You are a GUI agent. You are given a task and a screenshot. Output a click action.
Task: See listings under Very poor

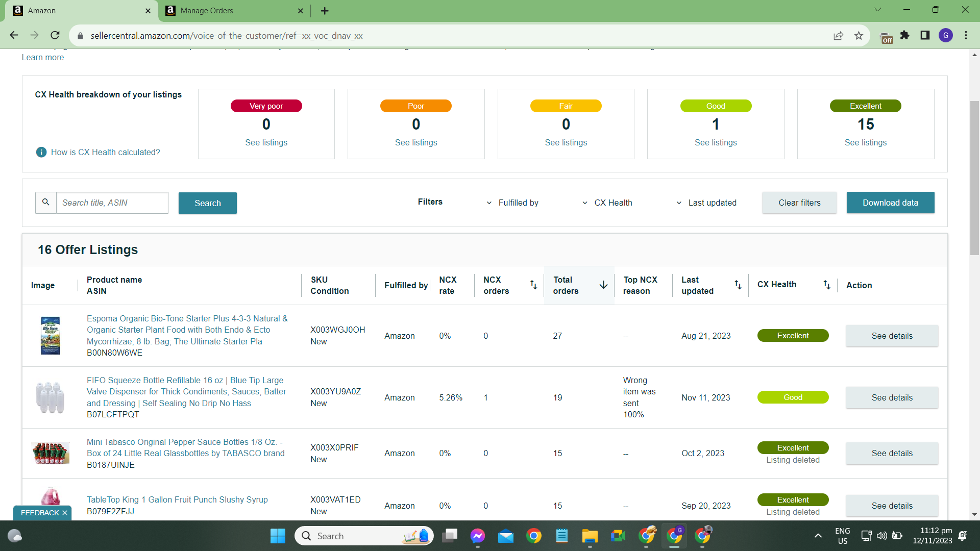coord(266,142)
